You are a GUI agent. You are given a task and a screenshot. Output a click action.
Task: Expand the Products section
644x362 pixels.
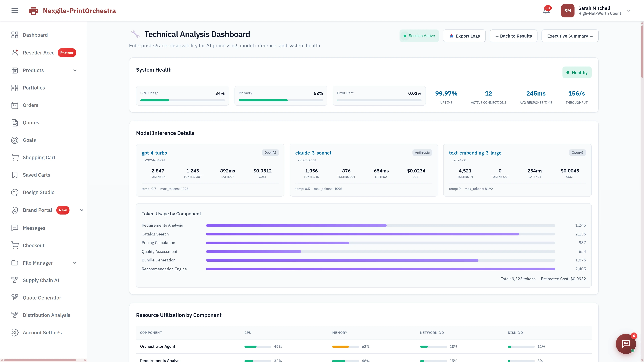[x=74, y=70]
